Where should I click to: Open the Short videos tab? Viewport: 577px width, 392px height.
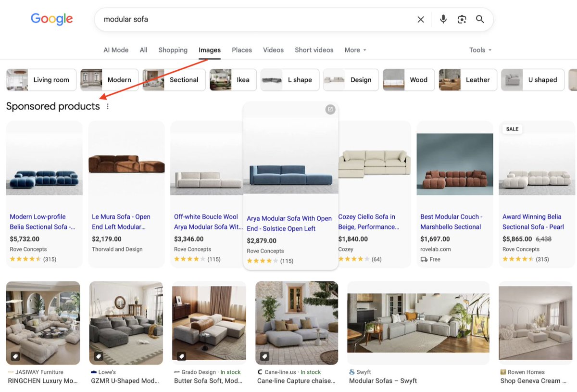tap(314, 50)
